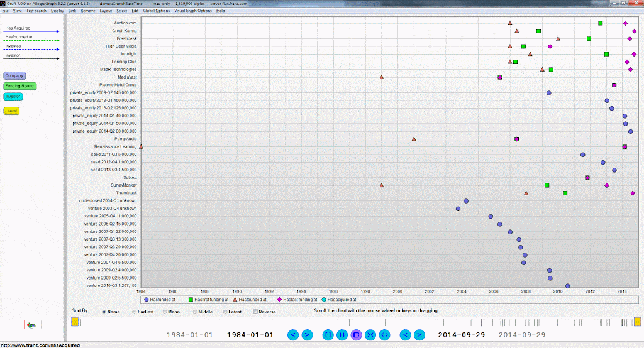
Task: Choose the Mean sort option
Action: 165,312
